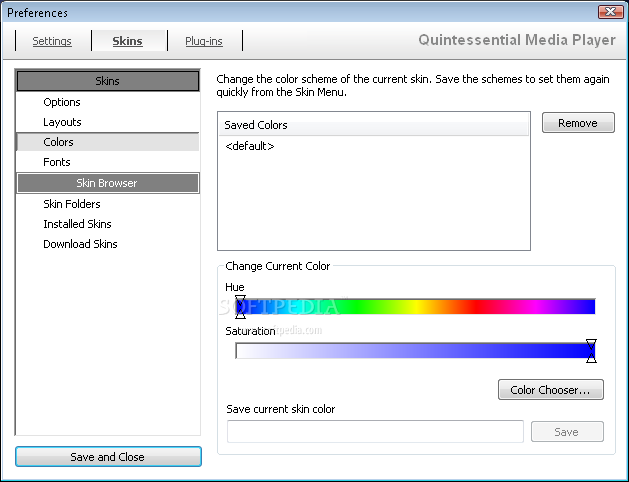Image resolution: width=629 pixels, height=482 pixels.
Task: Click the green area of Hue bar
Action: (x=357, y=307)
